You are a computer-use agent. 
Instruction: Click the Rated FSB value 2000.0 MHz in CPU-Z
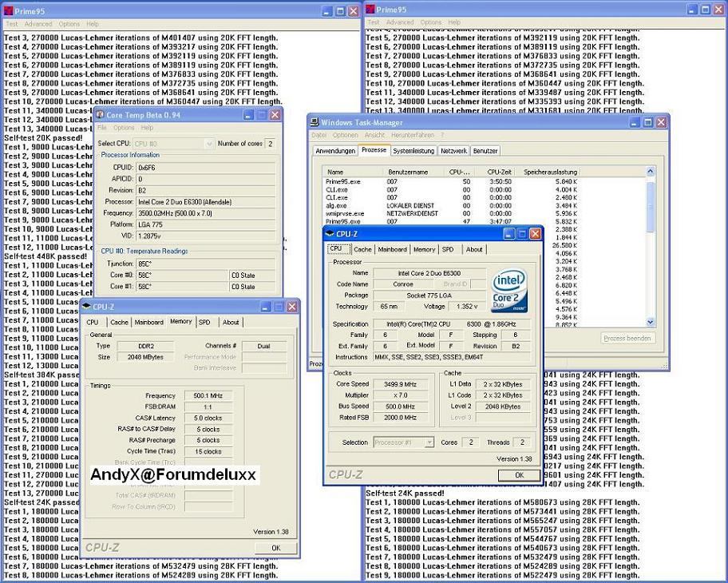pyautogui.click(x=400, y=418)
